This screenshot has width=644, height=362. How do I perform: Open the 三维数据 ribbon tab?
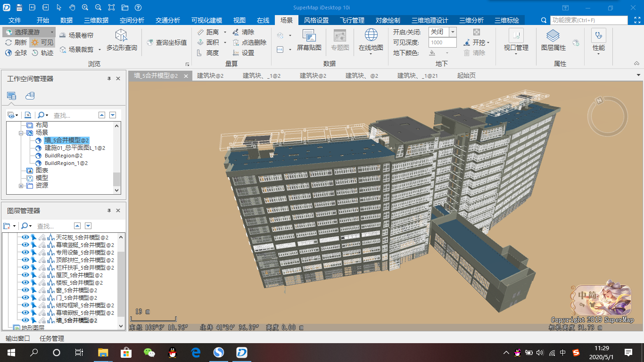96,20
